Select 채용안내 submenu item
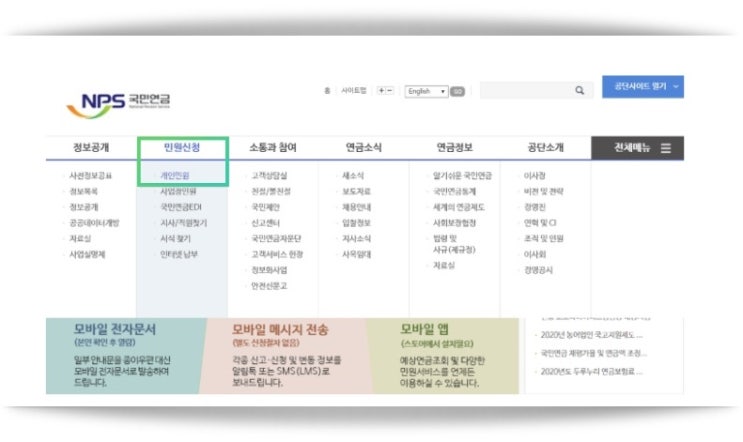 (x=356, y=207)
